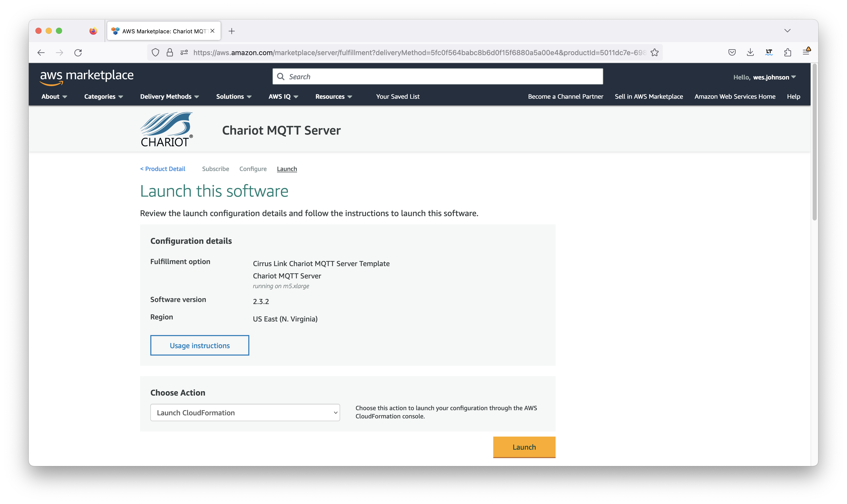Viewport: 847px width, 504px height.
Task: Click the Firefox View icon
Action: click(x=93, y=31)
